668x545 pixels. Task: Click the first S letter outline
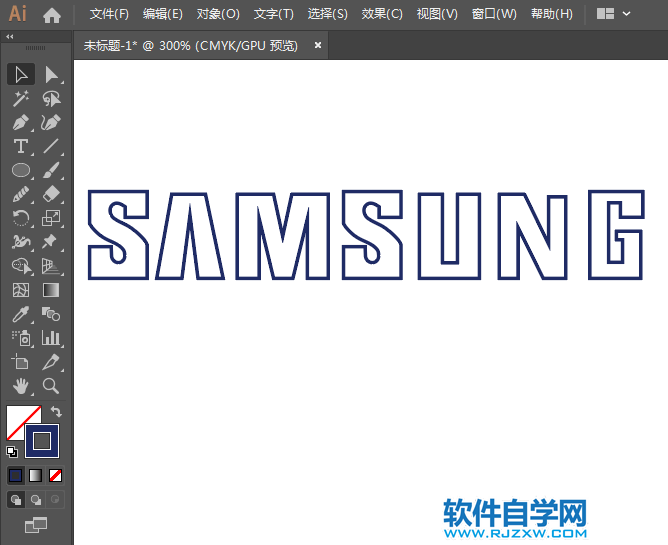click(x=118, y=235)
